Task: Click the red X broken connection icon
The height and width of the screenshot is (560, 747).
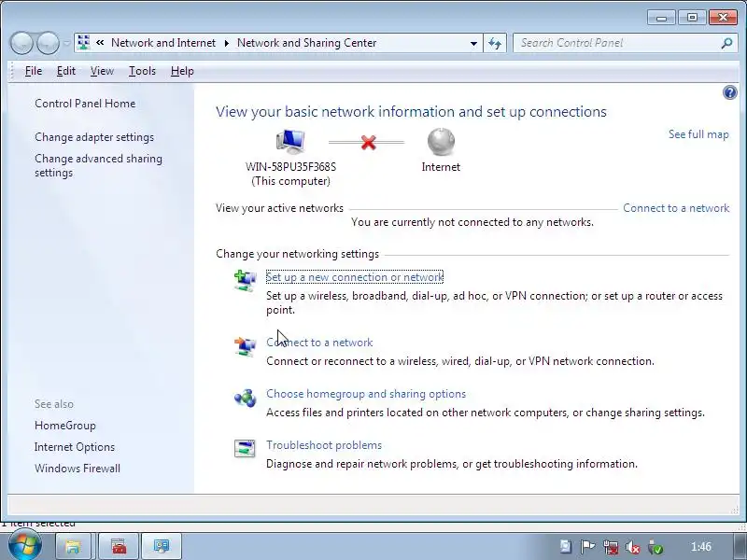Action: click(368, 142)
